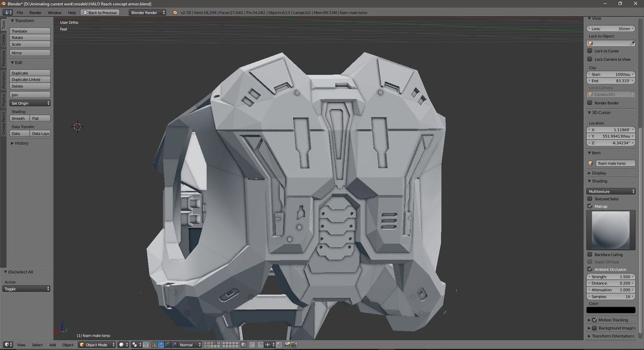Open the viewport shading sphere menu
This screenshot has height=350, width=644.
pyautogui.click(x=123, y=344)
